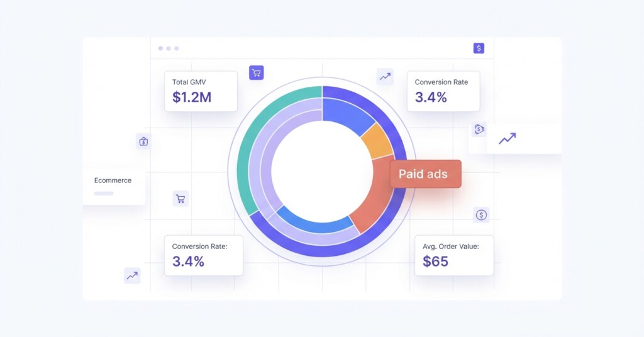This screenshot has height=337, width=644.
Task: Open the Conversion Rate card without colon
Action: point(443,91)
